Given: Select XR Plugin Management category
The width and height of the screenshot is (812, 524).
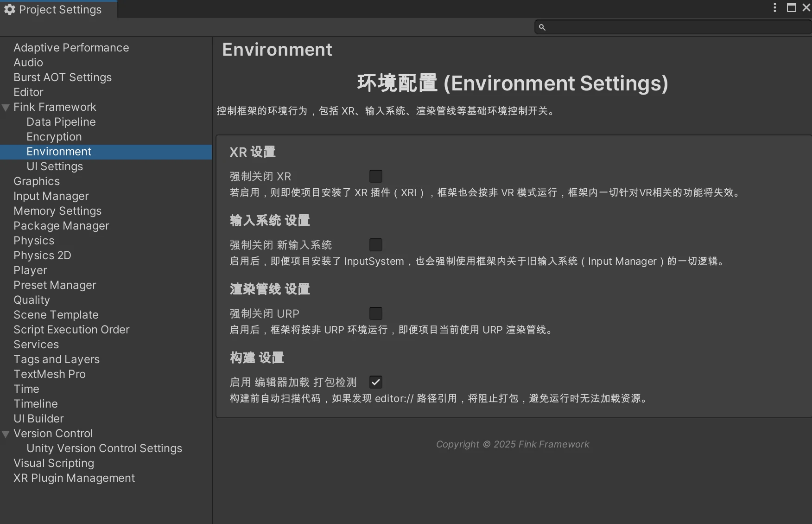Looking at the screenshot, I should point(74,478).
